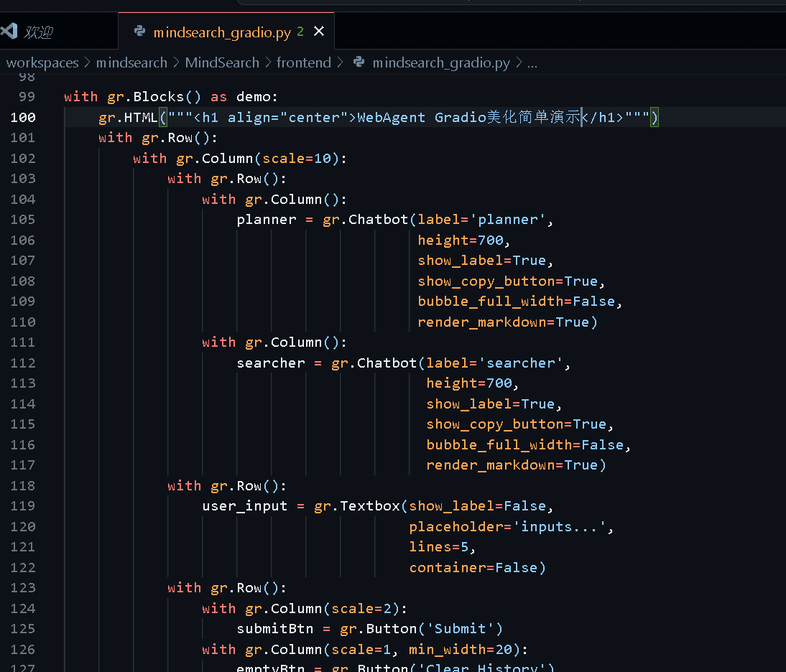Click line number 119 in the gutter
Image resolution: width=786 pixels, height=672 pixels.
[23, 505]
